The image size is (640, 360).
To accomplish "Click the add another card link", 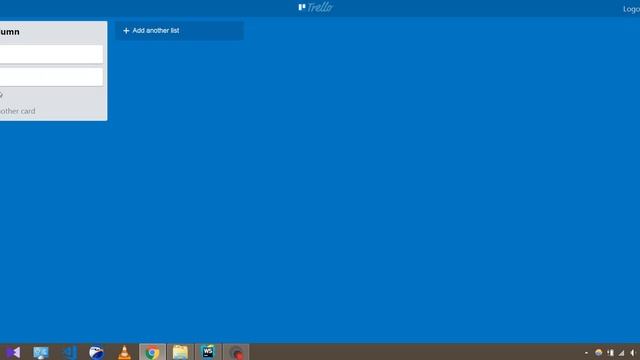I will (18, 111).
